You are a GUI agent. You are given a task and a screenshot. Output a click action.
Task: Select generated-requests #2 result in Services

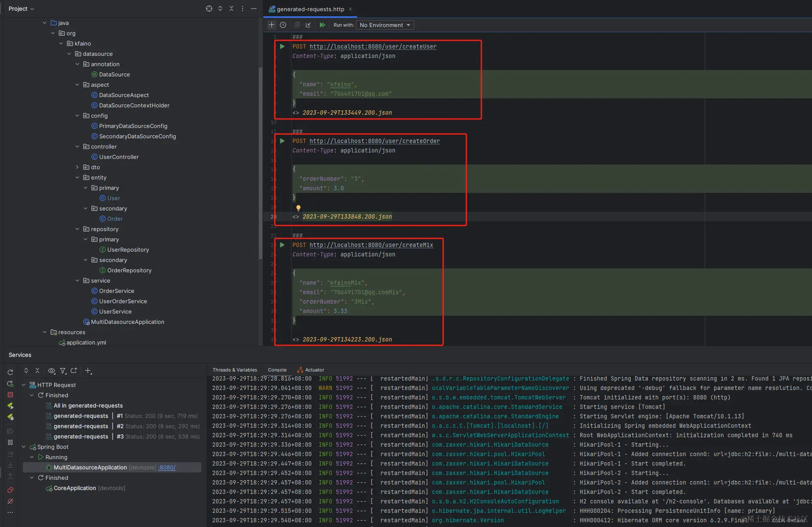(122, 426)
